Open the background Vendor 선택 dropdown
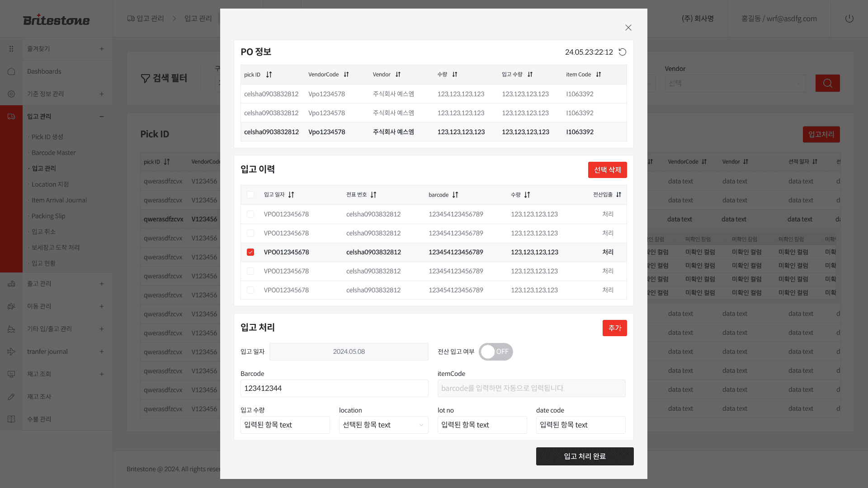868x488 pixels. point(735,83)
